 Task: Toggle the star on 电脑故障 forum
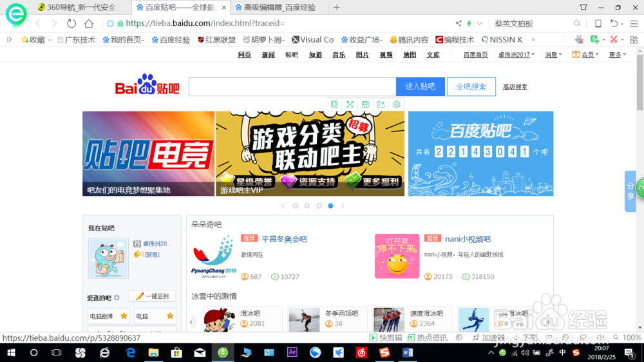(124, 316)
